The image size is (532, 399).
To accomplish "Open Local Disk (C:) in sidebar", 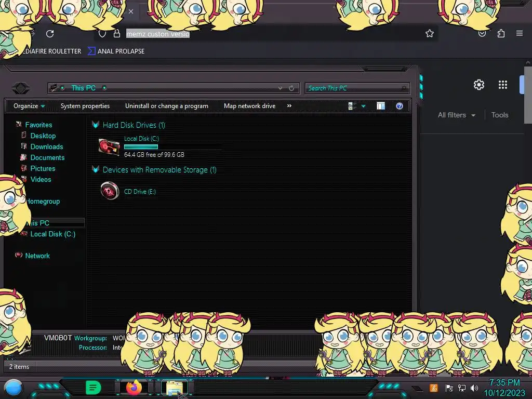I will tap(52, 234).
